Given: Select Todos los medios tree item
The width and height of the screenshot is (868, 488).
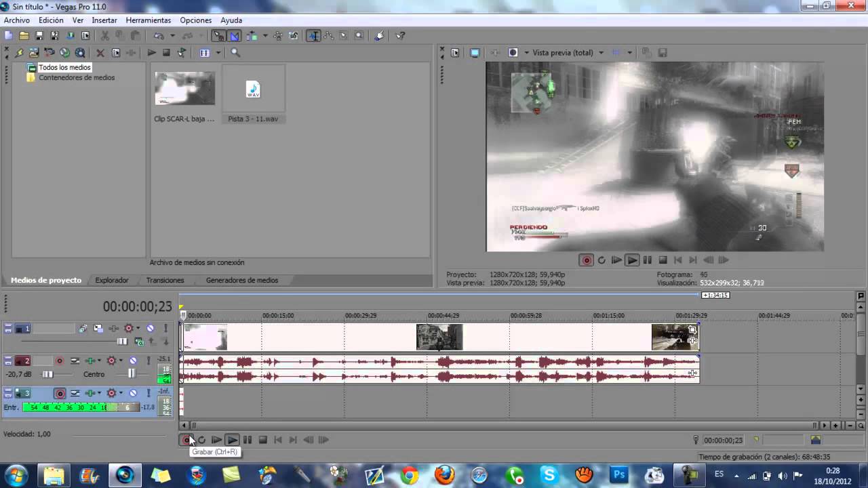Looking at the screenshot, I should point(64,67).
